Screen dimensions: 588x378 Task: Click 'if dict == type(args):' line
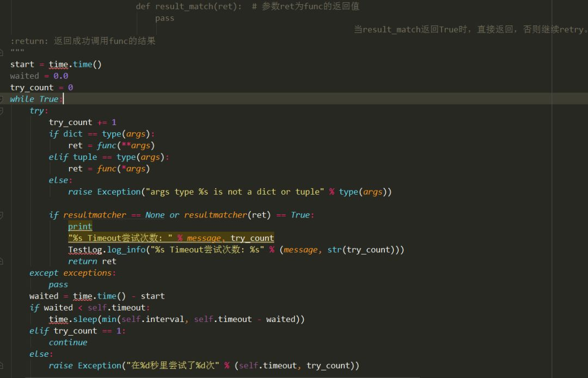tap(101, 134)
